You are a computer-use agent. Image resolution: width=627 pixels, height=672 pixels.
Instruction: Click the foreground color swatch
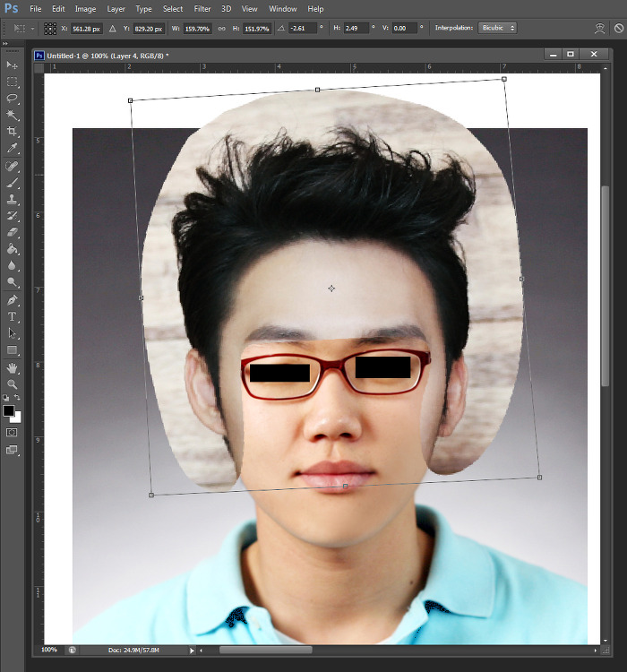coord(9,410)
